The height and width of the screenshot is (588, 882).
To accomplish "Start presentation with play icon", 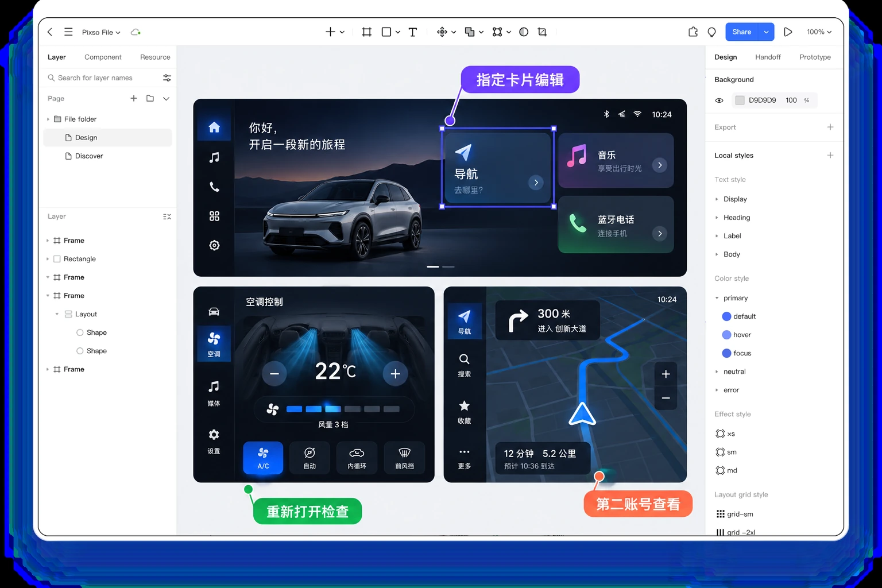I will click(x=788, y=32).
